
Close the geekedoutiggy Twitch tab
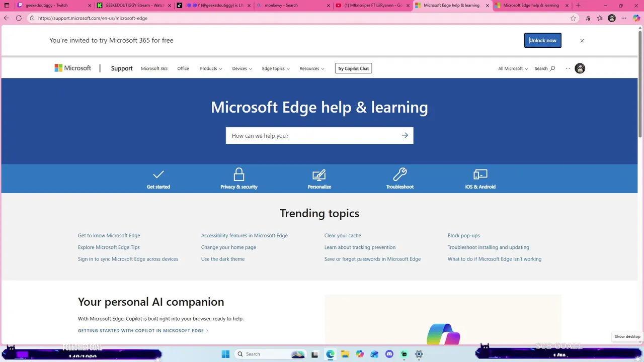[x=90, y=6]
